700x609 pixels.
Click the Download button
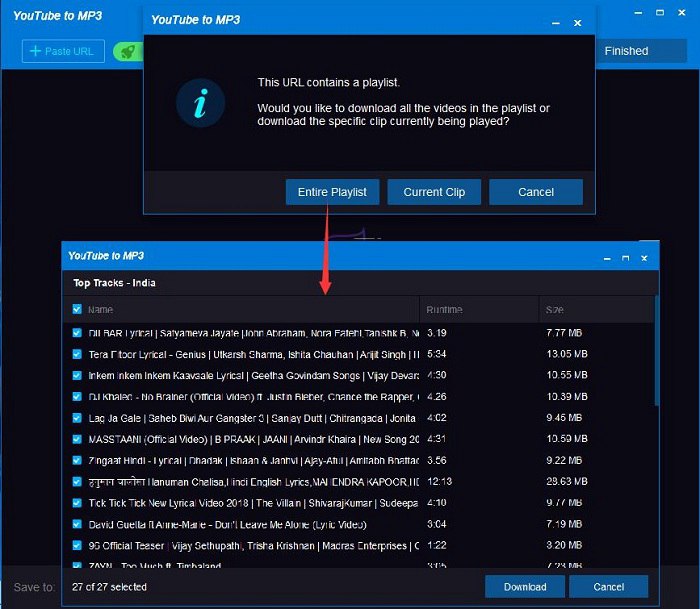[x=525, y=587]
